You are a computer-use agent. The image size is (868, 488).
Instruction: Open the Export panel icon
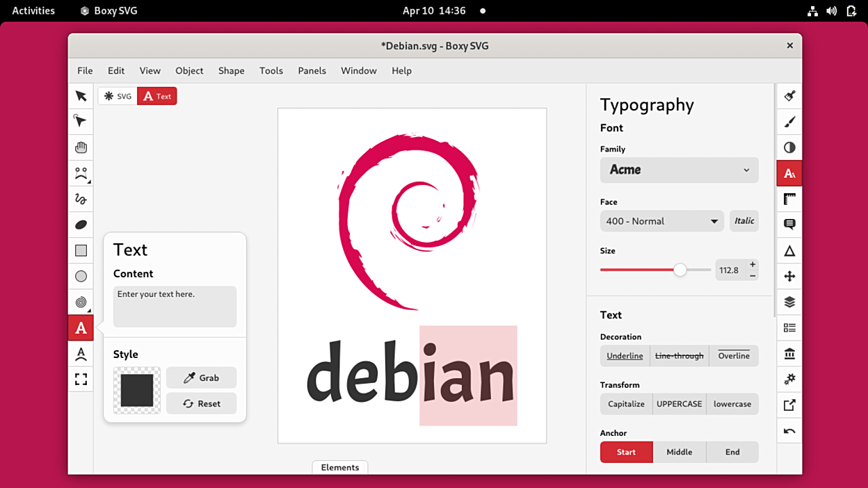[x=789, y=405]
